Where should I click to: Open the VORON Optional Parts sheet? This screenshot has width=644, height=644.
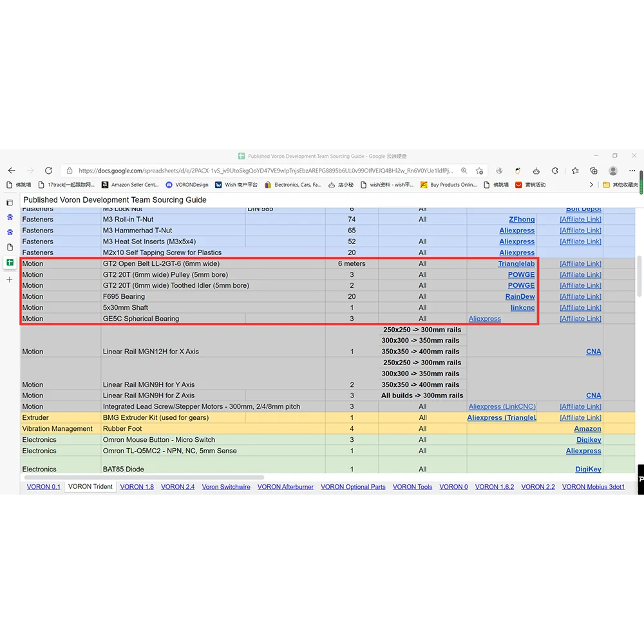353,487
